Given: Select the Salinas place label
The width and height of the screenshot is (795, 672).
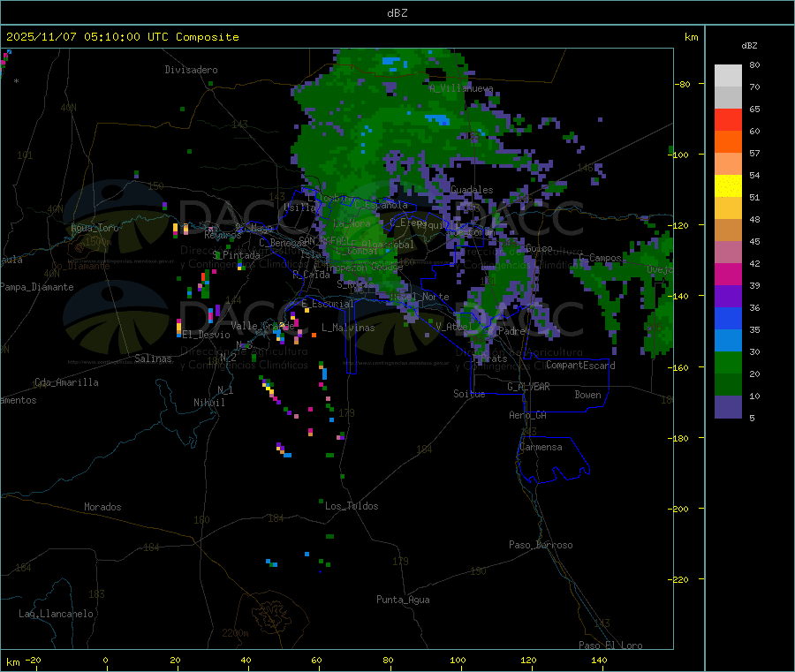Looking at the screenshot, I should click(153, 359).
